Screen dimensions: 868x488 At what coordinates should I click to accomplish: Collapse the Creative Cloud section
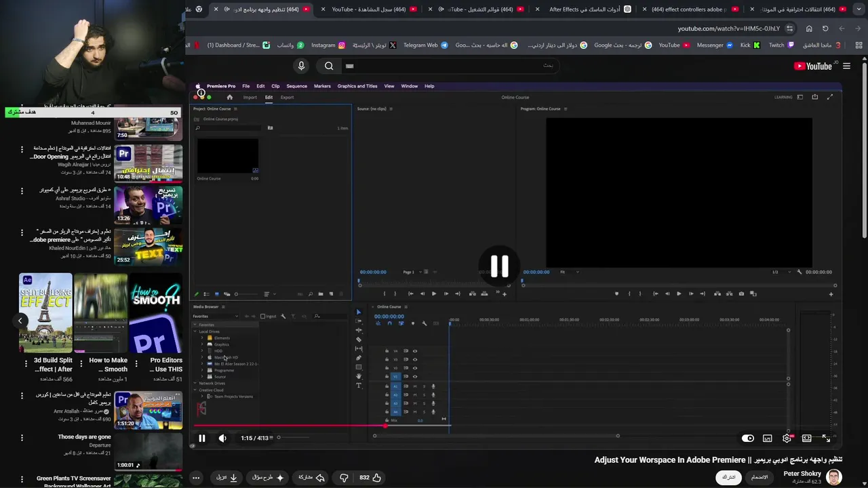point(195,390)
